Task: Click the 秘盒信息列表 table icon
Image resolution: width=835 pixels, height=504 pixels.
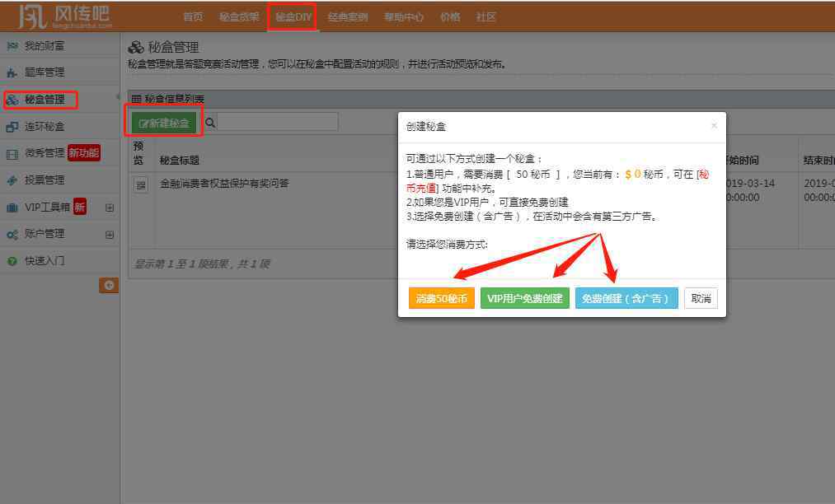Action: [136, 99]
